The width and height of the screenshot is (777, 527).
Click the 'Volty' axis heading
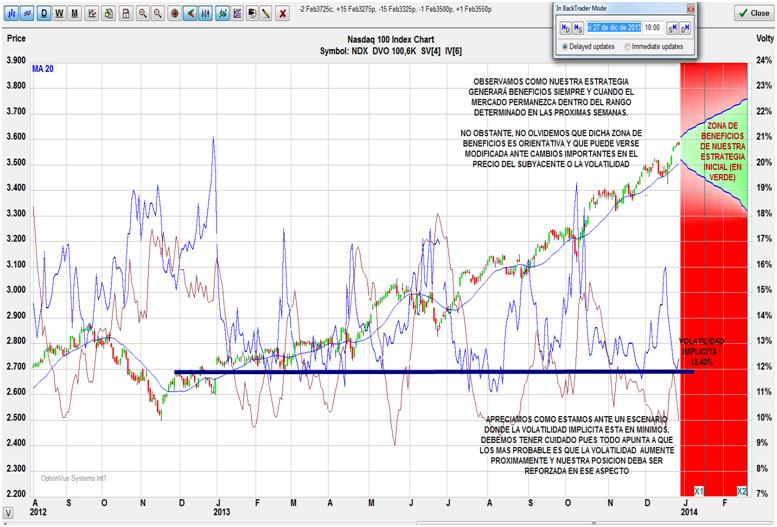click(765, 38)
